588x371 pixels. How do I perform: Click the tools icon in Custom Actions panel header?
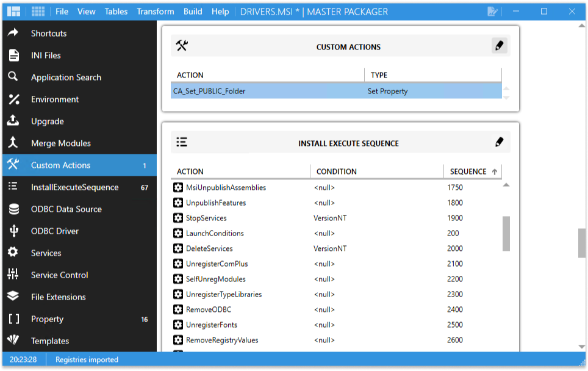(x=182, y=46)
